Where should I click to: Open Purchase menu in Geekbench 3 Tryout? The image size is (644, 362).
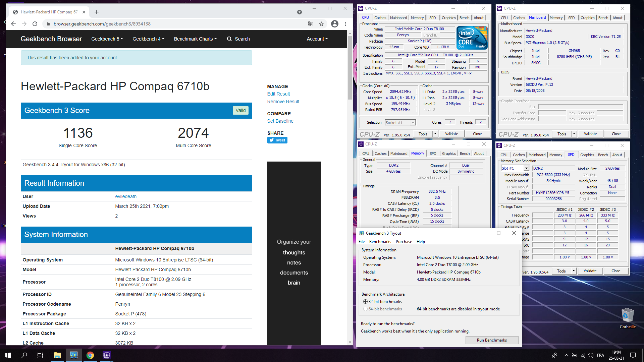404,242
